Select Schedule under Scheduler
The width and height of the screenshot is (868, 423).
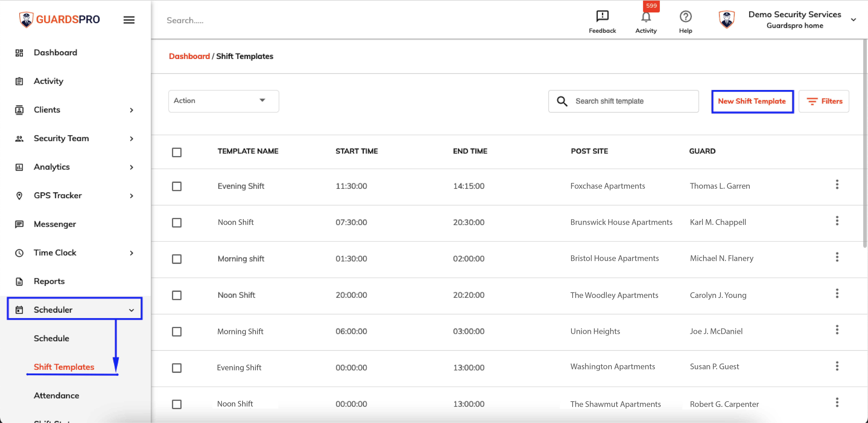click(x=52, y=339)
